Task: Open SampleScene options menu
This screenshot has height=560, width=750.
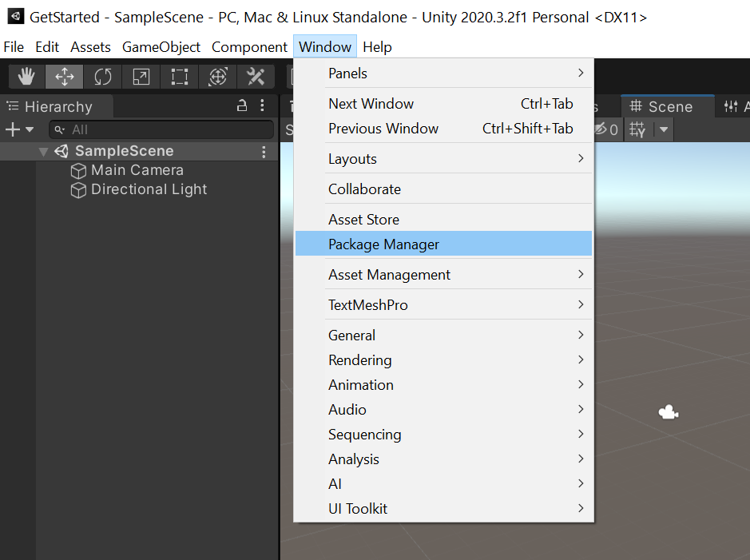Action: [264, 152]
